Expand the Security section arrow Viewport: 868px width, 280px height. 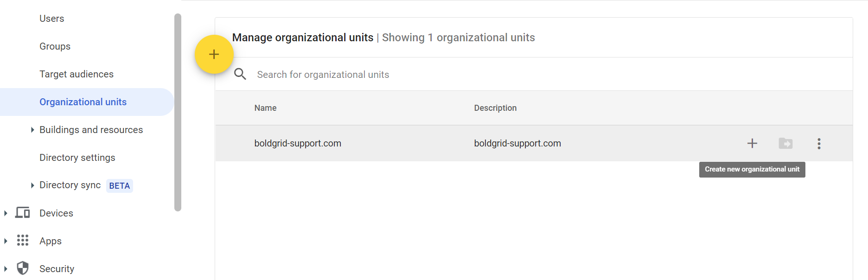(6, 269)
